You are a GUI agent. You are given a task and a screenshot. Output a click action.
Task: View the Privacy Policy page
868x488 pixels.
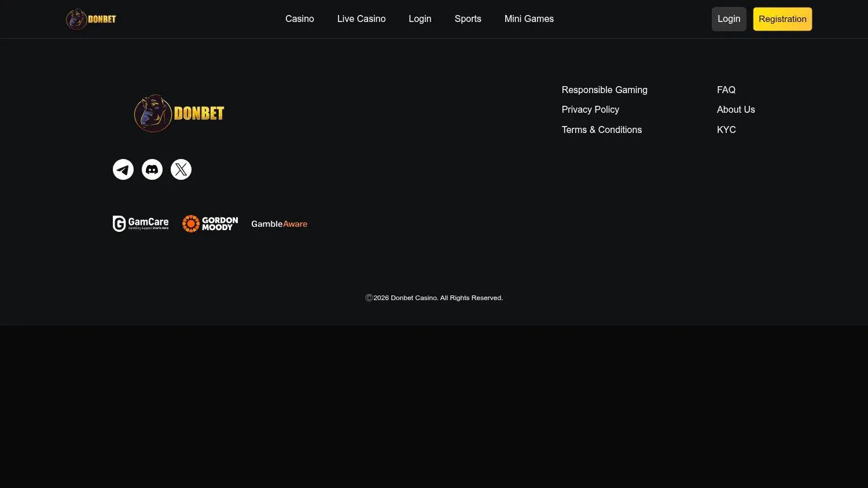click(x=590, y=109)
